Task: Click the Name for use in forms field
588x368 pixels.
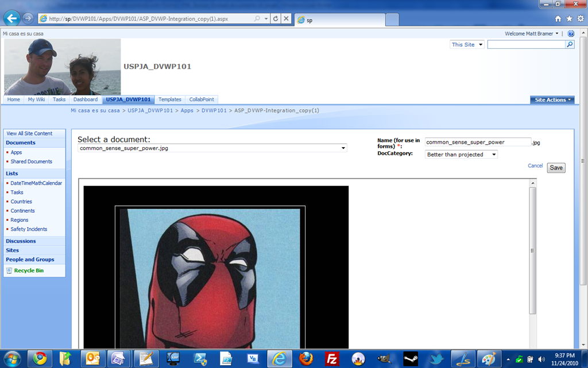Action: pyautogui.click(x=478, y=142)
